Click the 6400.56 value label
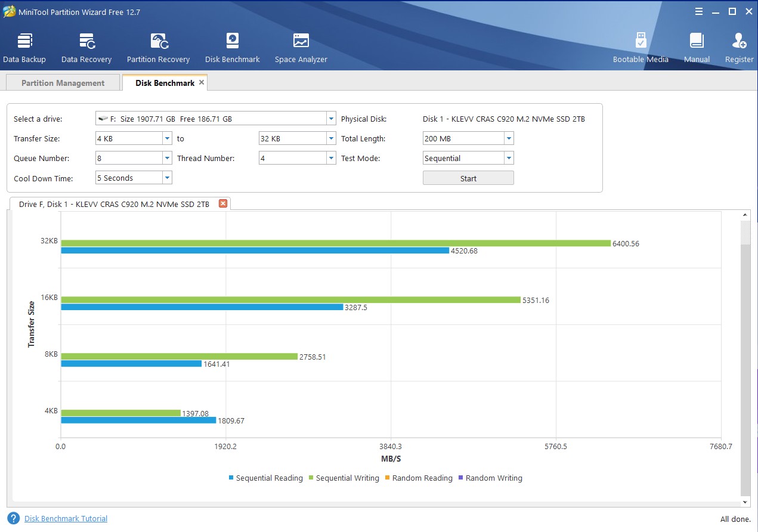Screen dimensions: 758x532 [x=626, y=243]
